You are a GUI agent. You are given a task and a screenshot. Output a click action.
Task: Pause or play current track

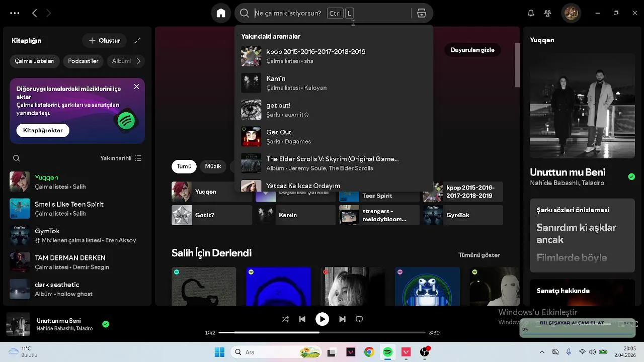322,319
